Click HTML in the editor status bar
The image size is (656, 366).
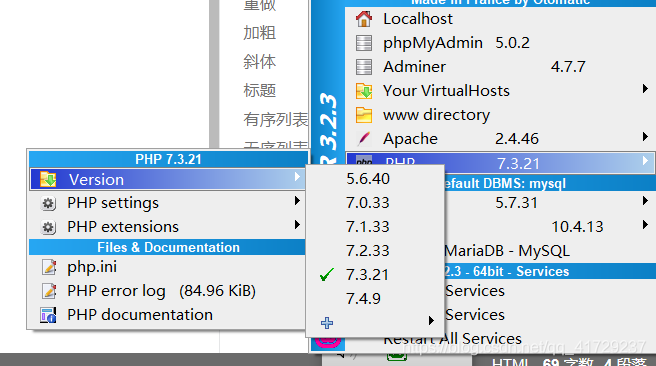[510, 362]
